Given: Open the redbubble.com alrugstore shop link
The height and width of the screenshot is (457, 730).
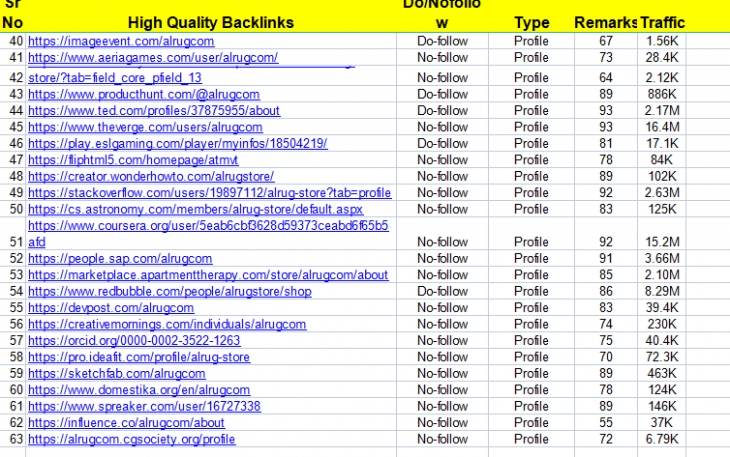Looking at the screenshot, I should [x=170, y=292].
